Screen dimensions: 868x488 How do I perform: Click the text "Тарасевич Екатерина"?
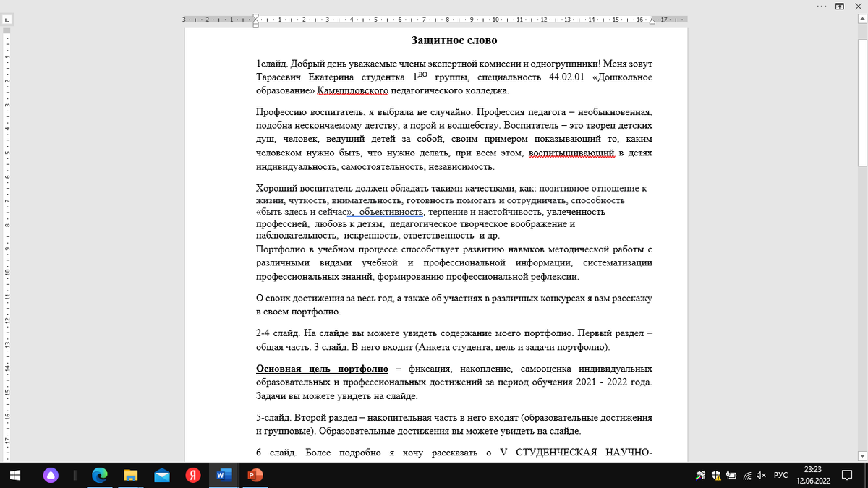303,77
